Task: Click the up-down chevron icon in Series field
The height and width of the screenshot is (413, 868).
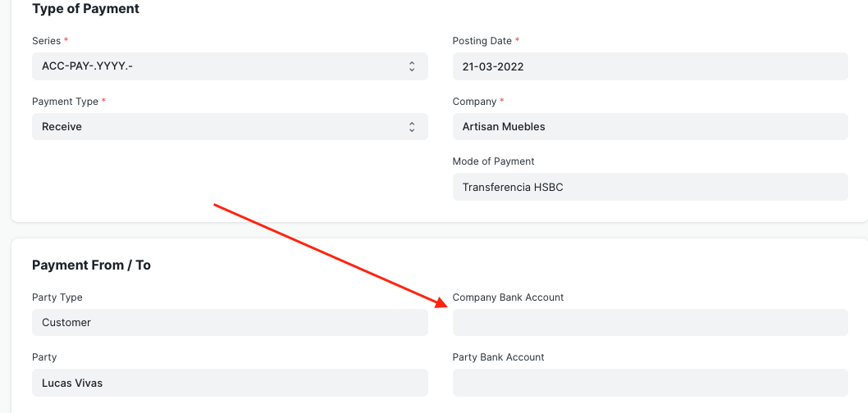Action: (x=412, y=66)
